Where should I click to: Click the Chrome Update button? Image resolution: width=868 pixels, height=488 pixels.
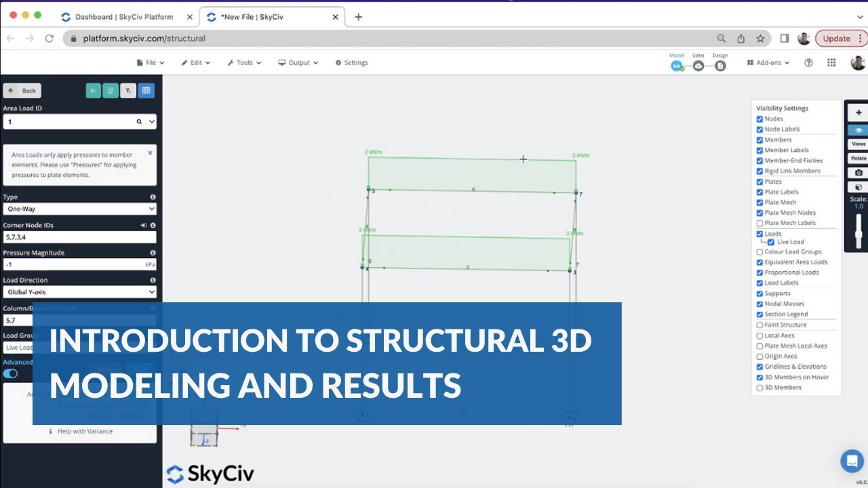pyautogui.click(x=841, y=39)
